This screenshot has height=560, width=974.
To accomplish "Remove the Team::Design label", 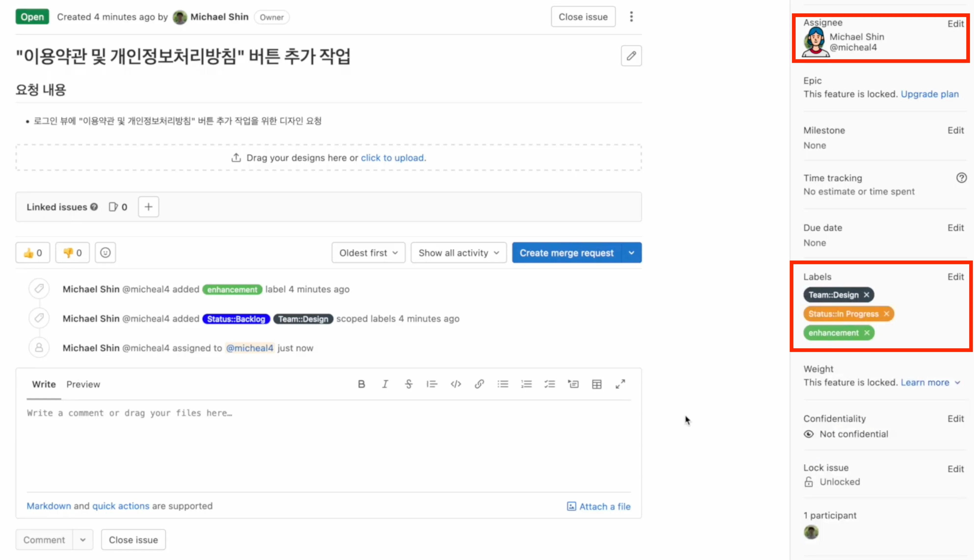I will click(x=866, y=295).
